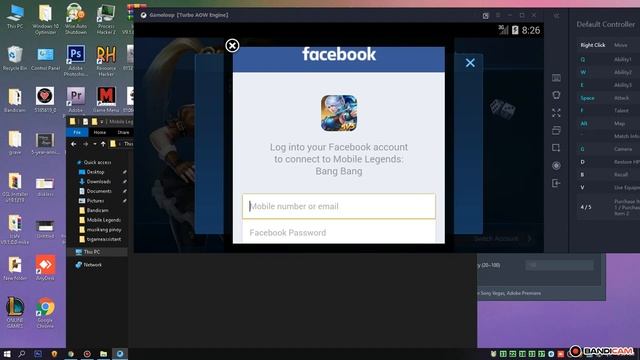
Task: Select Network in the File Explorer sidebar
Action: [x=92, y=264]
